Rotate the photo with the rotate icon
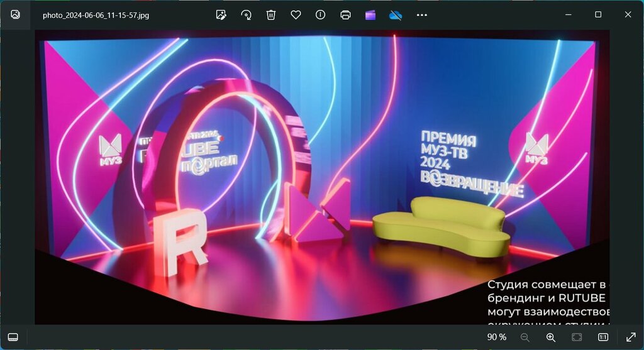The image size is (644, 350). coord(246,15)
